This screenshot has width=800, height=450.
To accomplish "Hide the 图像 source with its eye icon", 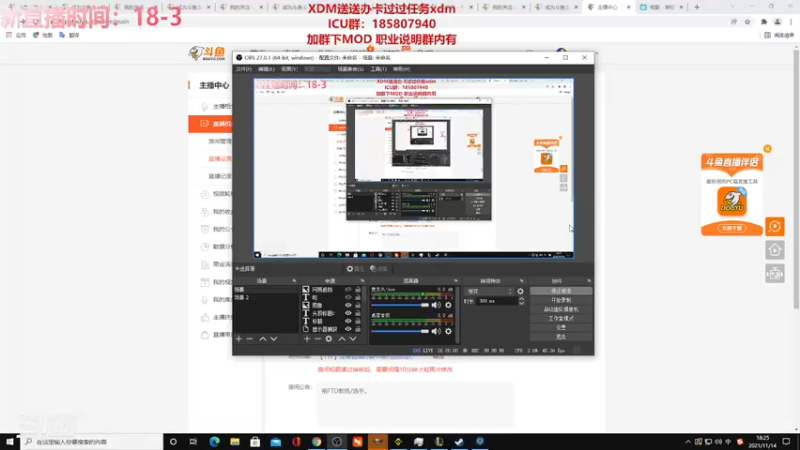I will tap(348, 306).
